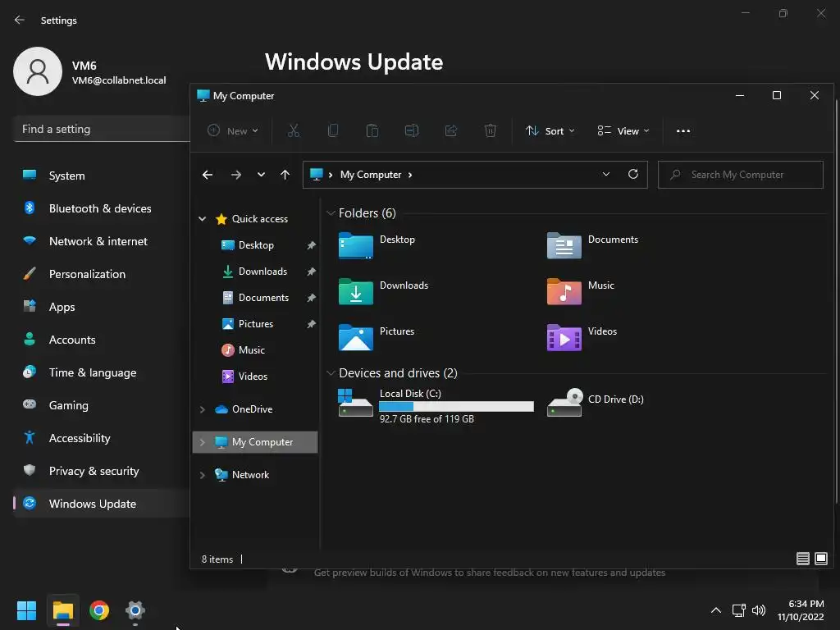Click the Up one level arrow

tap(285, 175)
